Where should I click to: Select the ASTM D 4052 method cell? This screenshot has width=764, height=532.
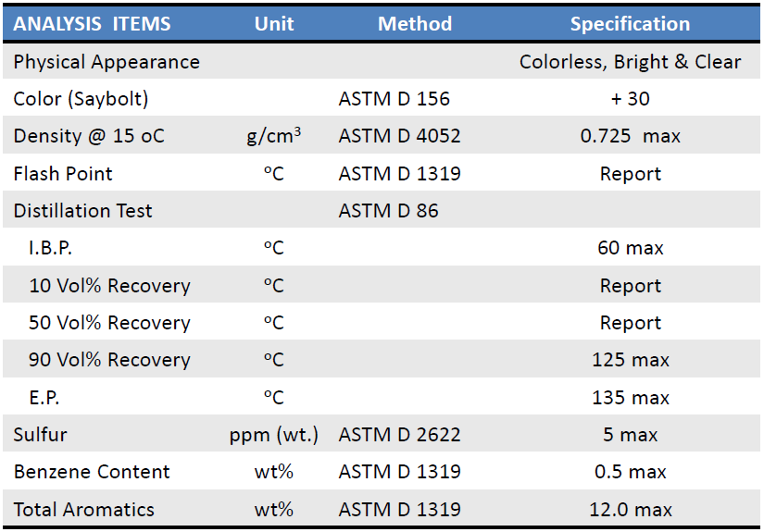(x=399, y=136)
